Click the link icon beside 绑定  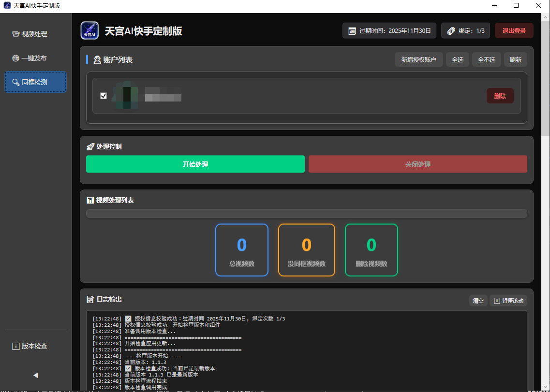(x=451, y=31)
